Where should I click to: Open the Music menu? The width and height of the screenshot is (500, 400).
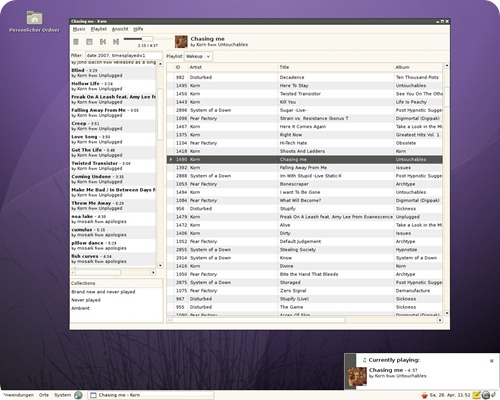(x=79, y=29)
